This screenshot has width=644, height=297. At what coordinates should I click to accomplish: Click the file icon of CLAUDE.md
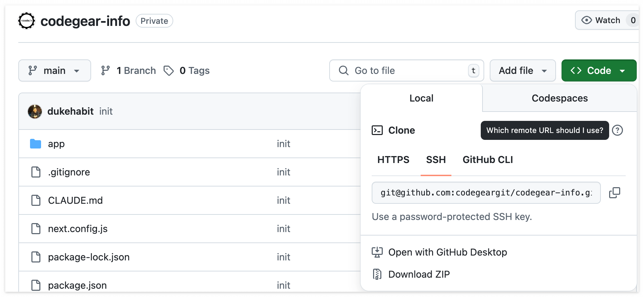(x=36, y=200)
